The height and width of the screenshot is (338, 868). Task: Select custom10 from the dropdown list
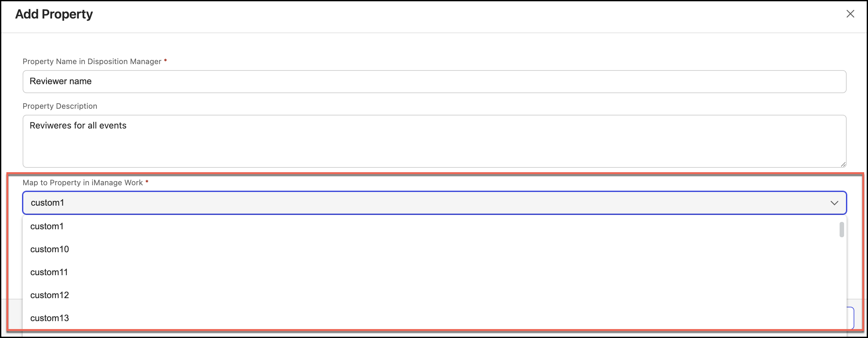pyautogui.click(x=49, y=249)
